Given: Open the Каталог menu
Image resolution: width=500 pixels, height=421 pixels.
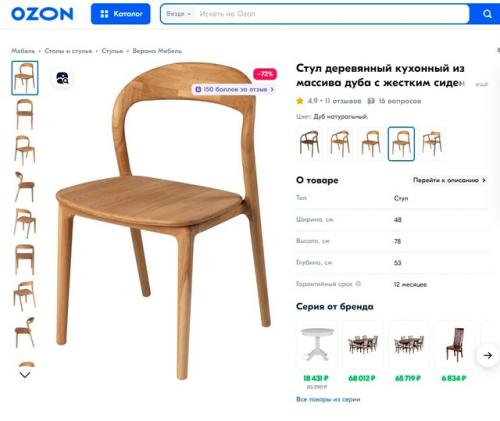Looking at the screenshot, I should (120, 14).
